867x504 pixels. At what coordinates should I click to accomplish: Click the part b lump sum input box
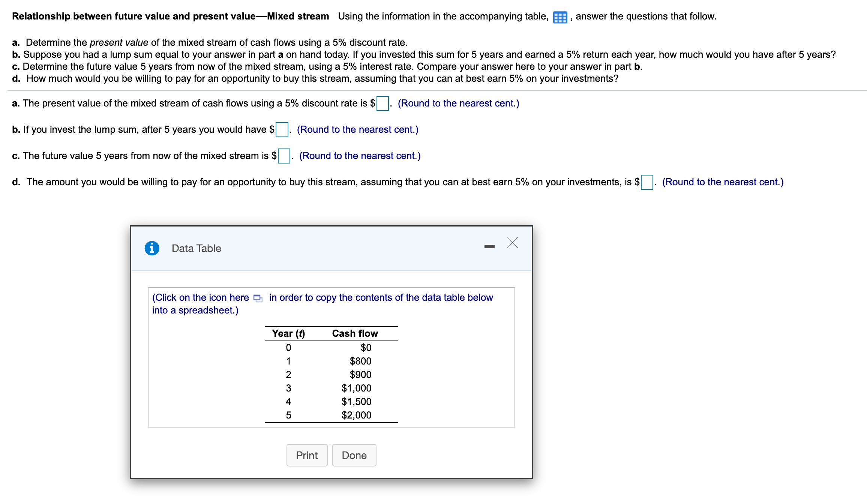point(282,130)
